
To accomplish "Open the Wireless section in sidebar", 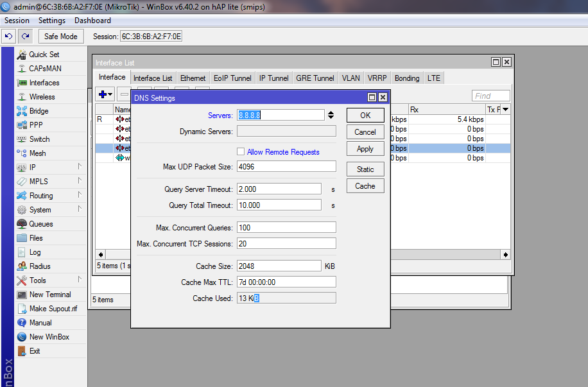I will click(39, 96).
